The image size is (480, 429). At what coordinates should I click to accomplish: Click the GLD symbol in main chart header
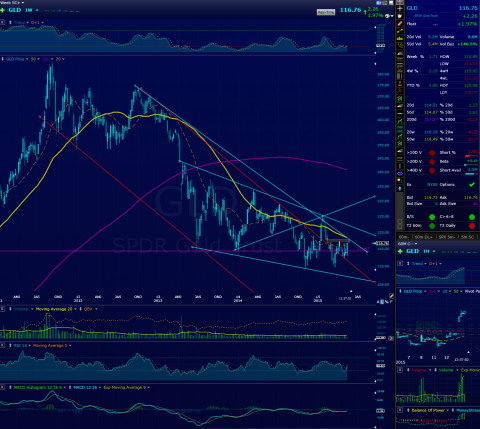(15, 10)
